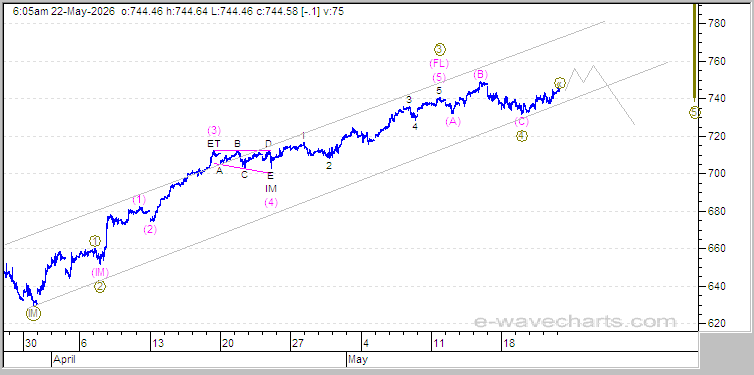Click black wave 3 label above price line
Screen dimensions: 754x375
coord(409,100)
